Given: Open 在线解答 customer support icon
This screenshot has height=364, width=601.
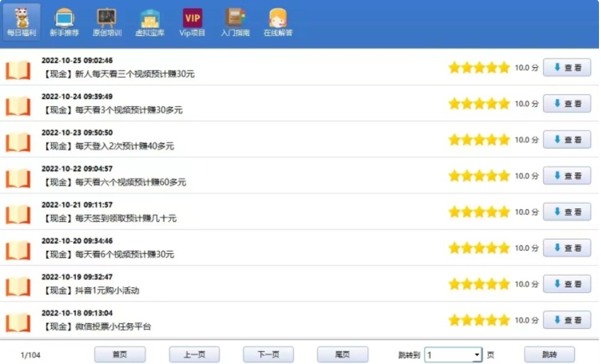Looking at the screenshot, I should (278, 21).
